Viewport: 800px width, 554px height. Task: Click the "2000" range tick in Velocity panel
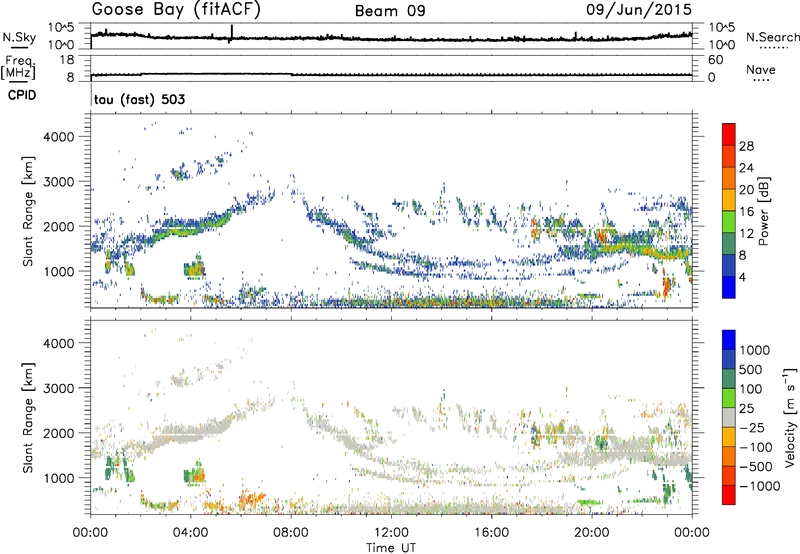pyautogui.click(x=59, y=433)
